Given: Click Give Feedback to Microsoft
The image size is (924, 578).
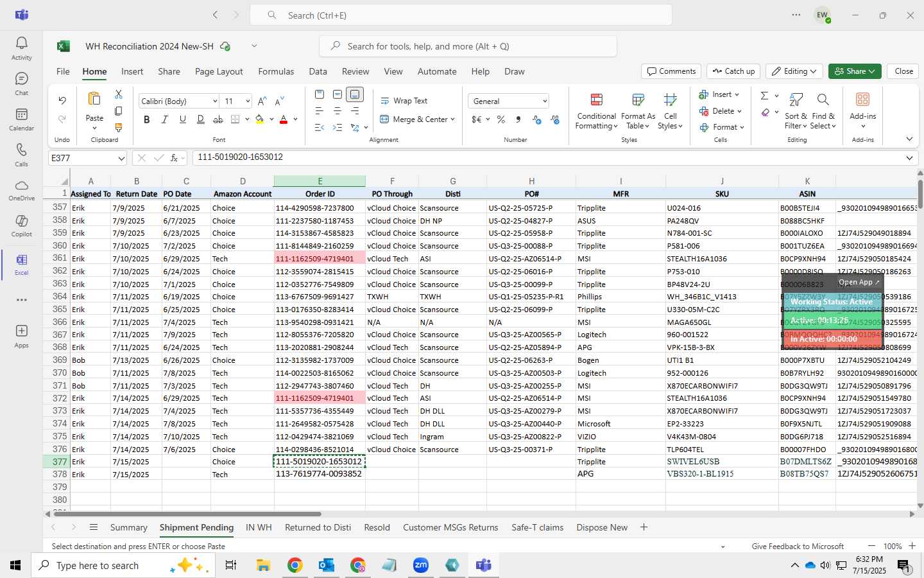Looking at the screenshot, I should coord(798,547).
